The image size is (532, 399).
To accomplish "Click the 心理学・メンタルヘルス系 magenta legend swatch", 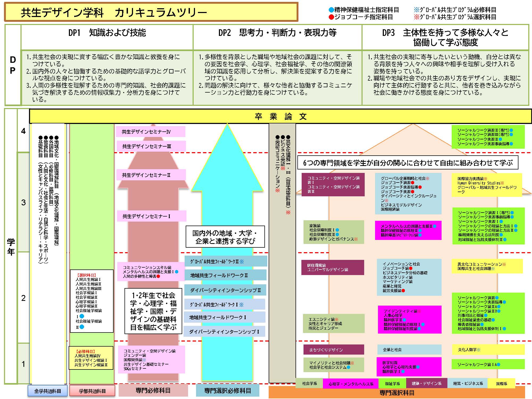I will click(x=351, y=384).
